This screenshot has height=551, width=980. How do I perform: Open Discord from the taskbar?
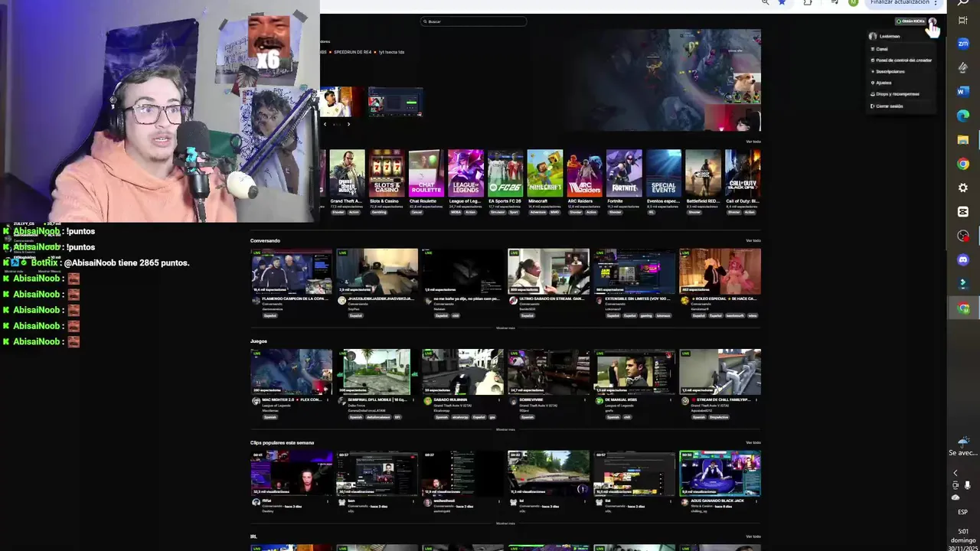963,259
